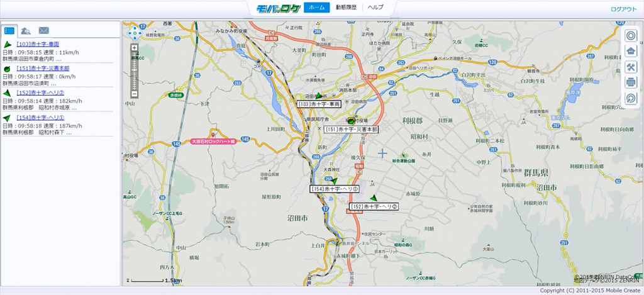
Task: Zoom in with the map plus button
Action: click(135, 48)
